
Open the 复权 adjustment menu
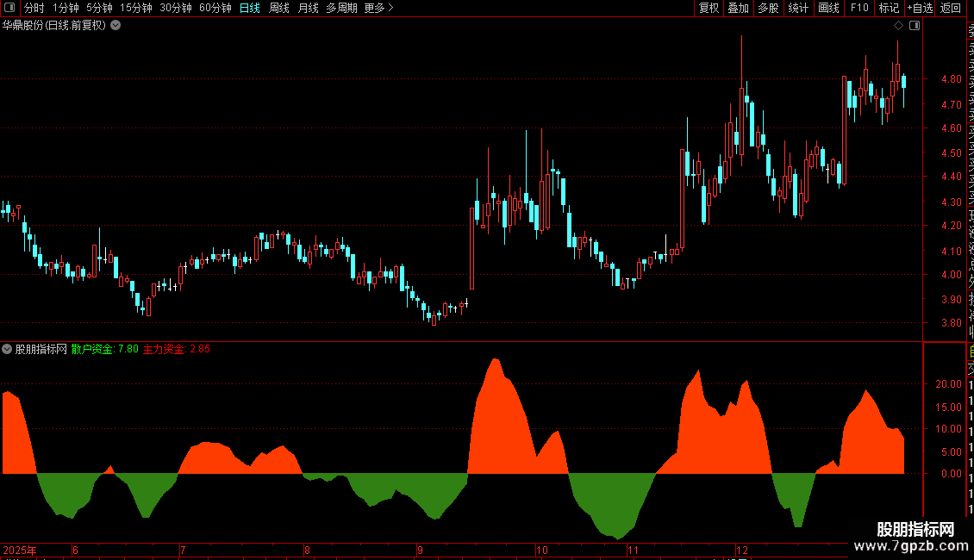pyautogui.click(x=709, y=8)
